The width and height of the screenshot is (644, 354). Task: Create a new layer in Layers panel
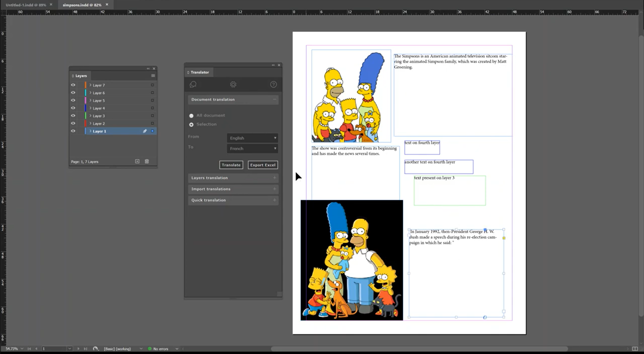coord(137,161)
